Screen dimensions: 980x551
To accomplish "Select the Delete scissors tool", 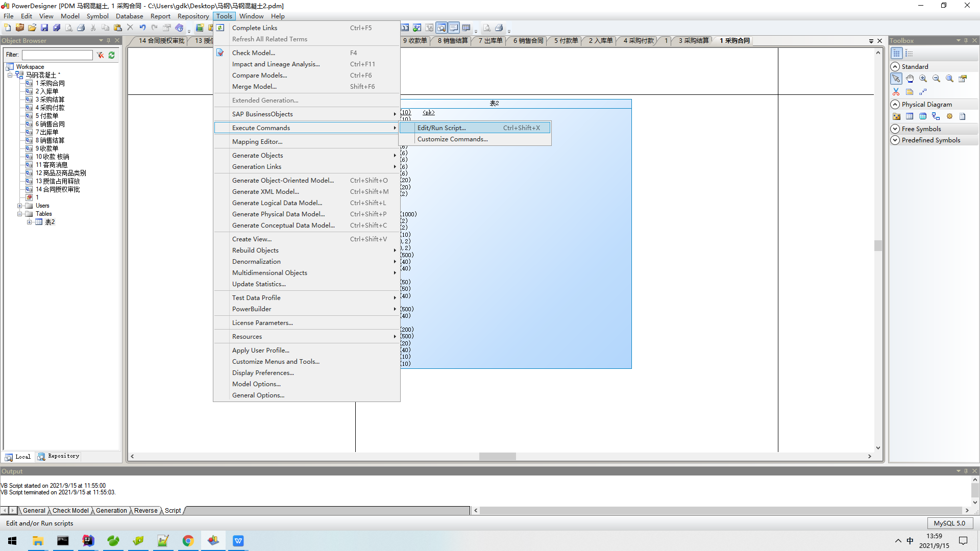I will pos(896,91).
